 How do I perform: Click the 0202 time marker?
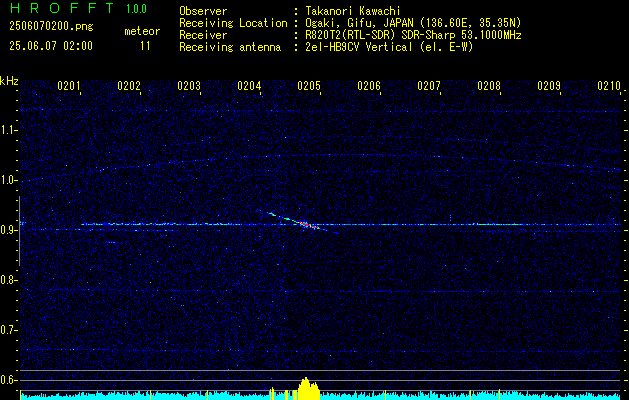click(129, 86)
